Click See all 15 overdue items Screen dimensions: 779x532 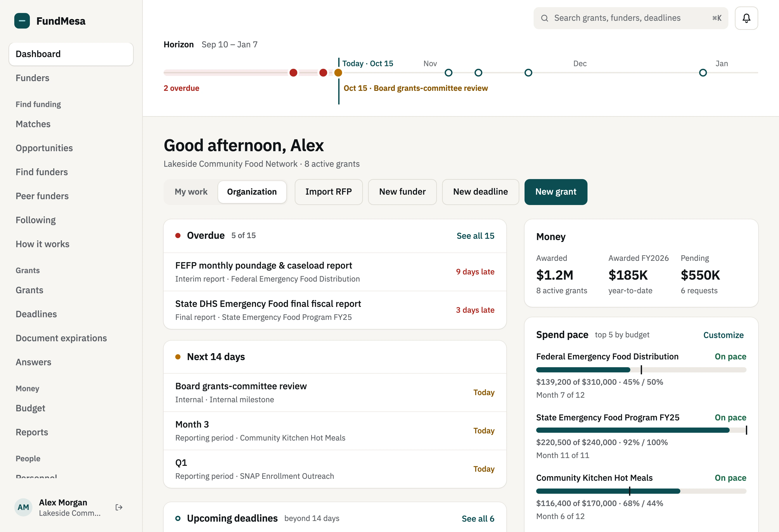[475, 236]
